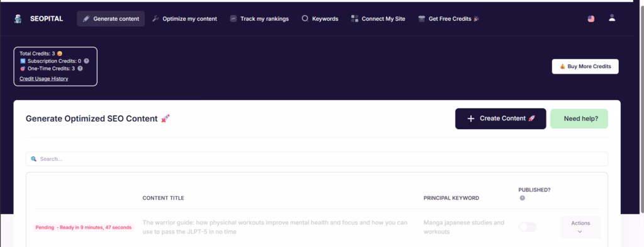Click the Pending status badge
The height and width of the screenshot is (247, 644).
click(x=84, y=227)
